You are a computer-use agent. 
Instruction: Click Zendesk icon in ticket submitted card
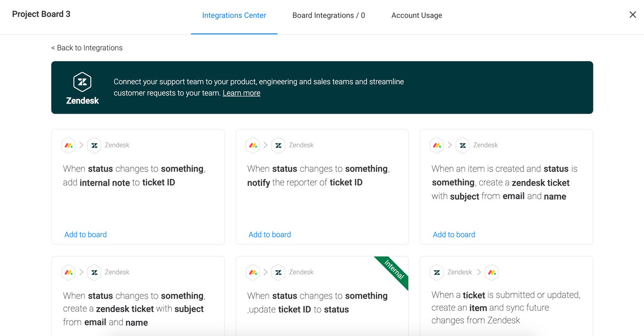[437, 272]
